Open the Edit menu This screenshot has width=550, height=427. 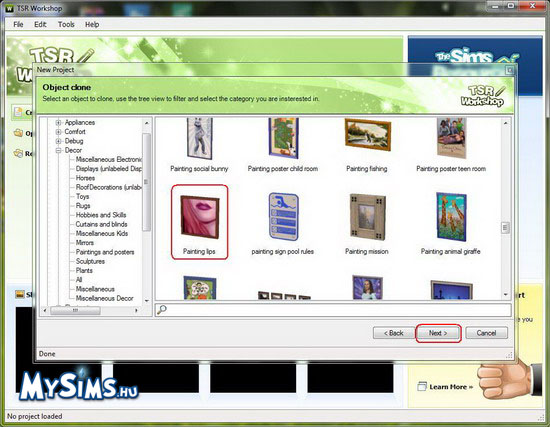pyautogui.click(x=40, y=24)
